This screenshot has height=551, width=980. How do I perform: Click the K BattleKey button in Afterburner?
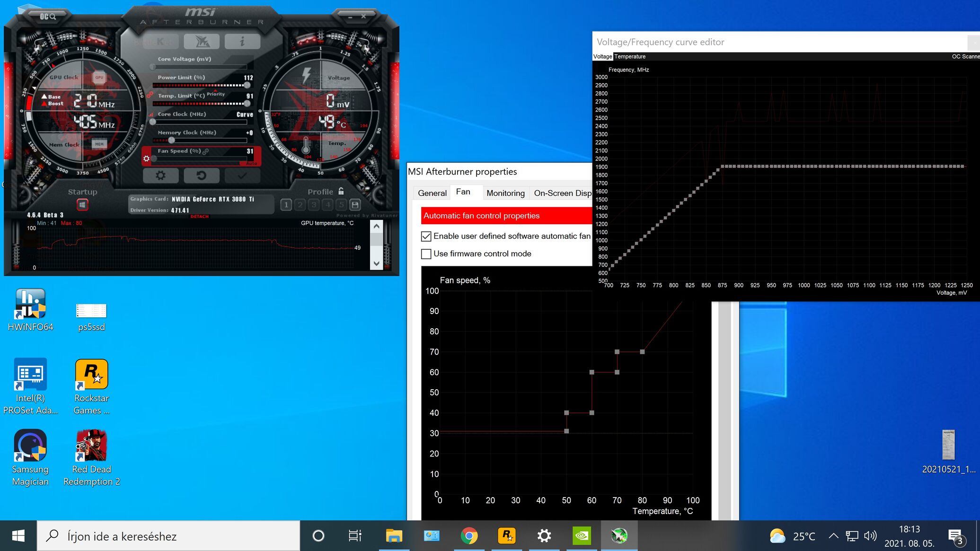tap(160, 42)
